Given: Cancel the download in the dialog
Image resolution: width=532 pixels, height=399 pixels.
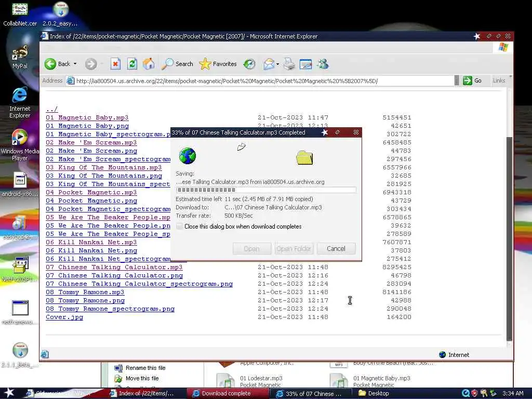Looking at the screenshot, I should click(x=336, y=248).
